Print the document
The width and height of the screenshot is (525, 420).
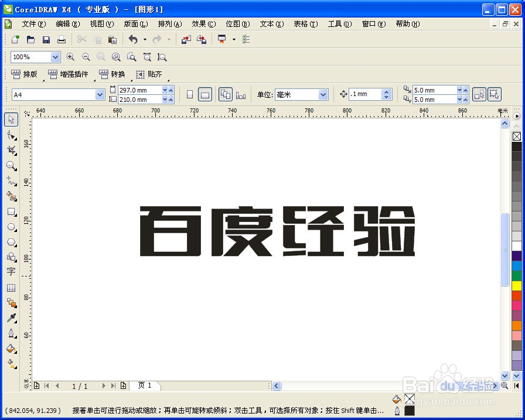click(62, 39)
